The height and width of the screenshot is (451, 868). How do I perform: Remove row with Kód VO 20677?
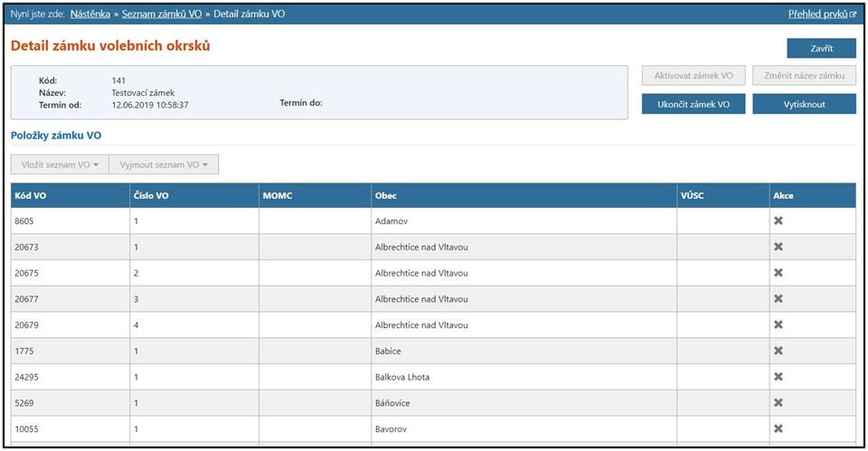pos(778,299)
